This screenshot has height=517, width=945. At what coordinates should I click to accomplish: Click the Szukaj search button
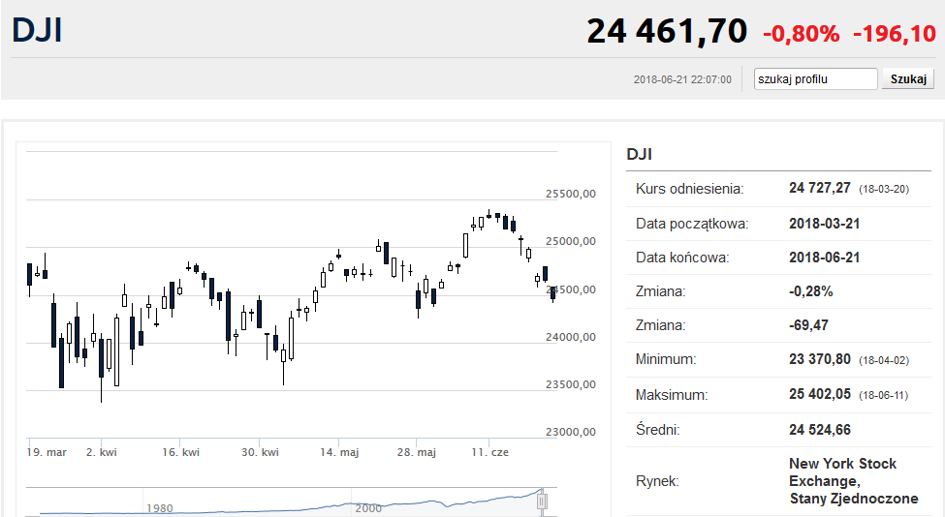(908, 79)
